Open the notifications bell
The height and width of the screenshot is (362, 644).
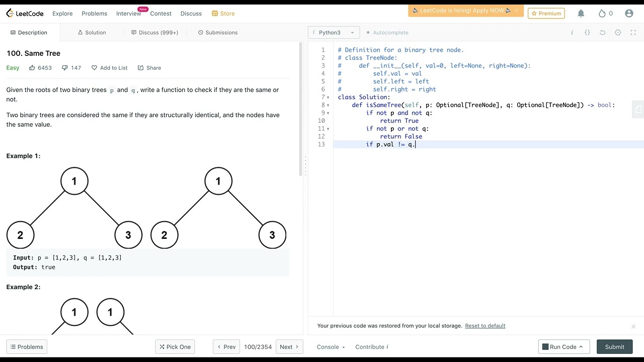coord(581,14)
